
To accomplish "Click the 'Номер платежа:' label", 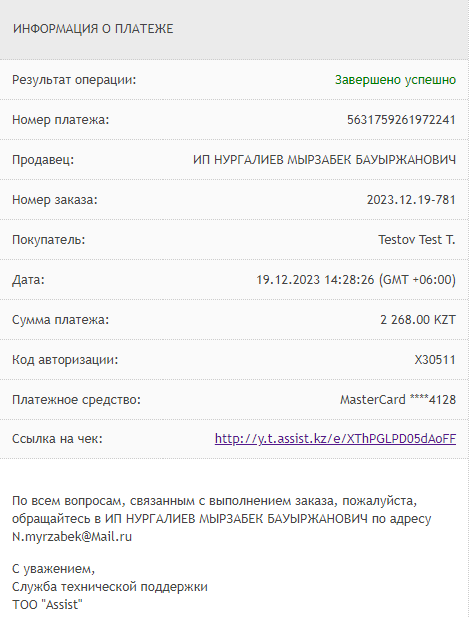I will click(61, 120).
